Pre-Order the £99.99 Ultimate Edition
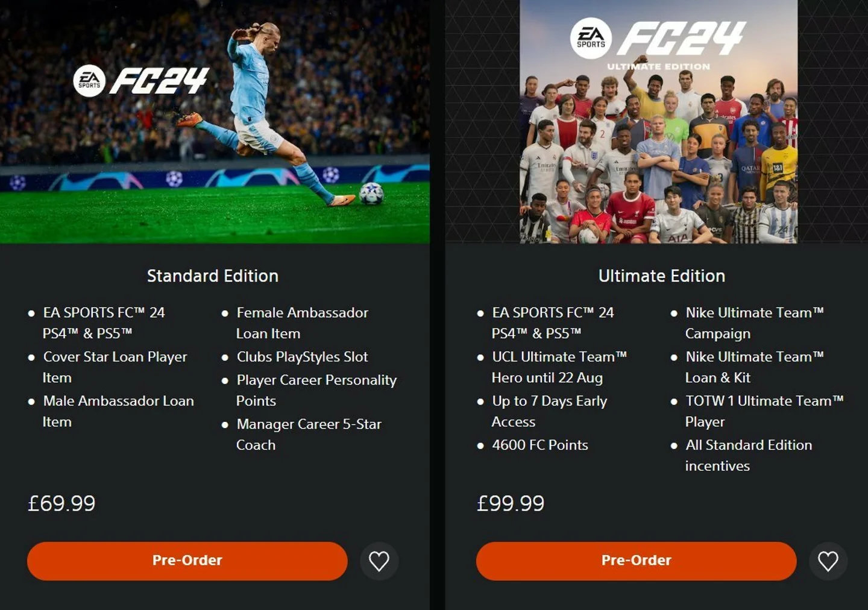The width and height of the screenshot is (868, 610). 637,561
